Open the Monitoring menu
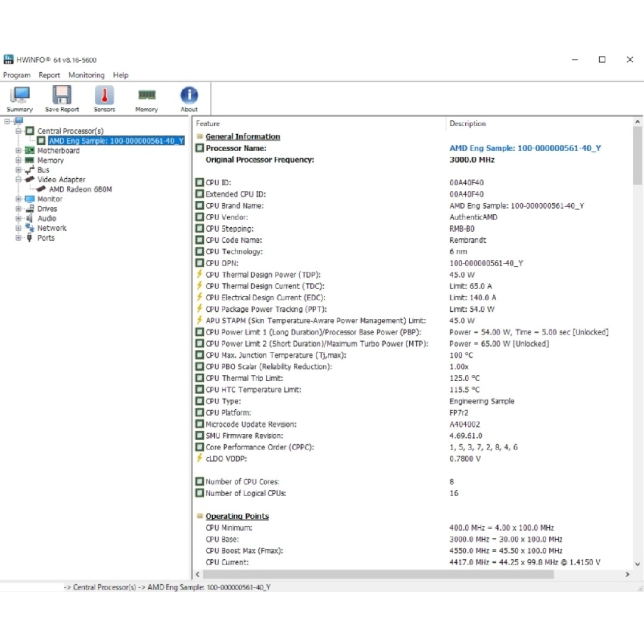Viewport: 644px width, 644px height. point(86,75)
